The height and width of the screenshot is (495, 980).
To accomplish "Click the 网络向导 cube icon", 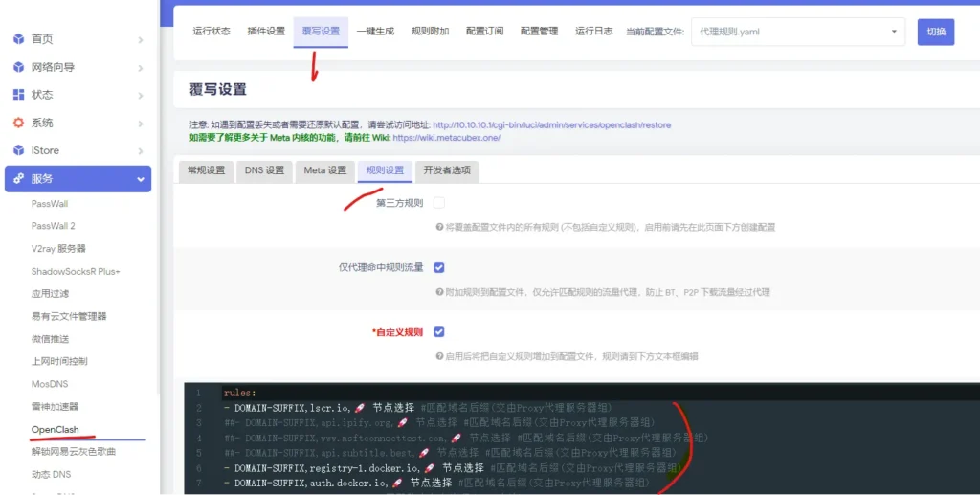I will click(x=19, y=67).
